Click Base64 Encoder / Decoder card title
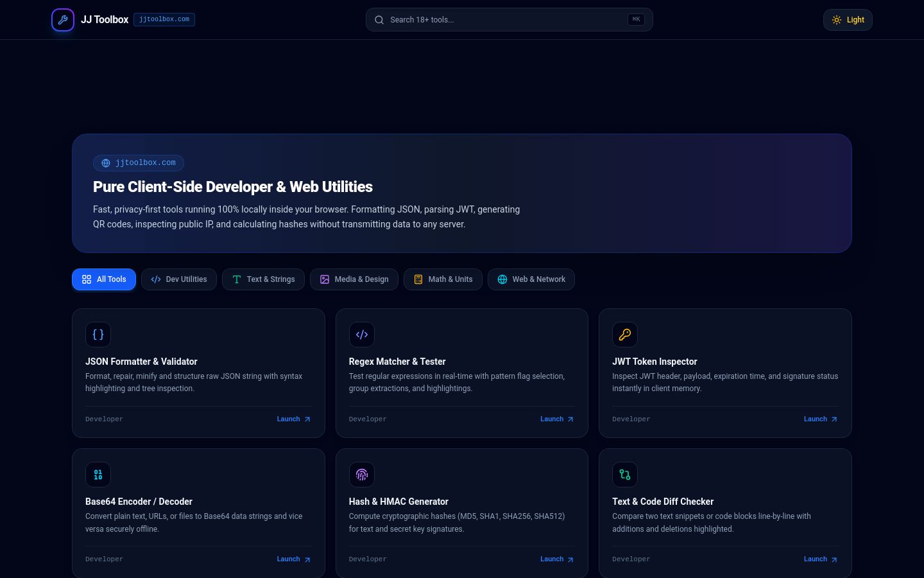The image size is (924, 578). click(139, 502)
